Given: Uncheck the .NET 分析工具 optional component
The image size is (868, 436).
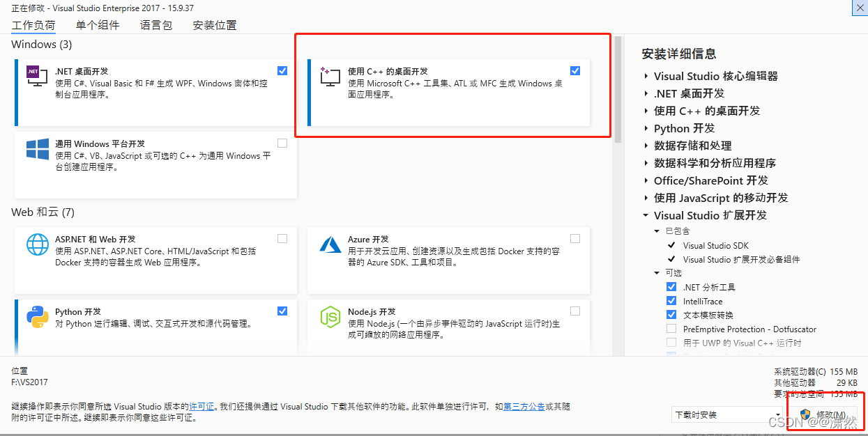Looking at the screenshot, I should (x=671, y=287).
